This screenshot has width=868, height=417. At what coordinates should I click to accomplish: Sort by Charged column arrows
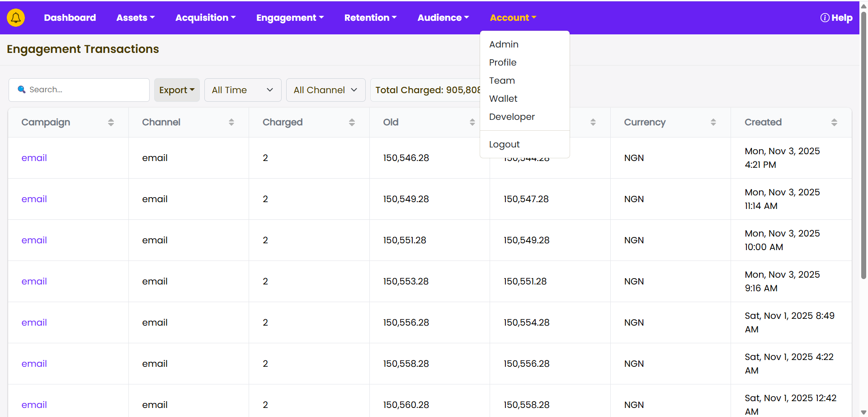pos(352,122)
